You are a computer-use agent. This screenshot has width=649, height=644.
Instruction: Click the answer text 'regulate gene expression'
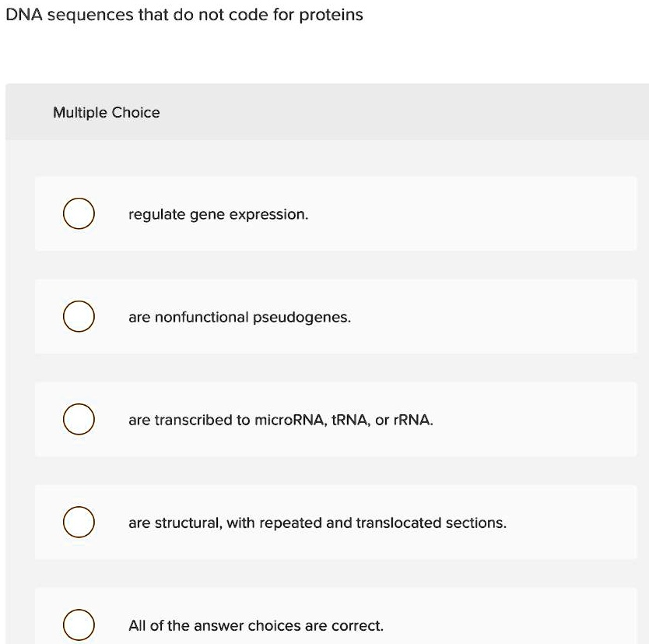(x=218, y=213)
